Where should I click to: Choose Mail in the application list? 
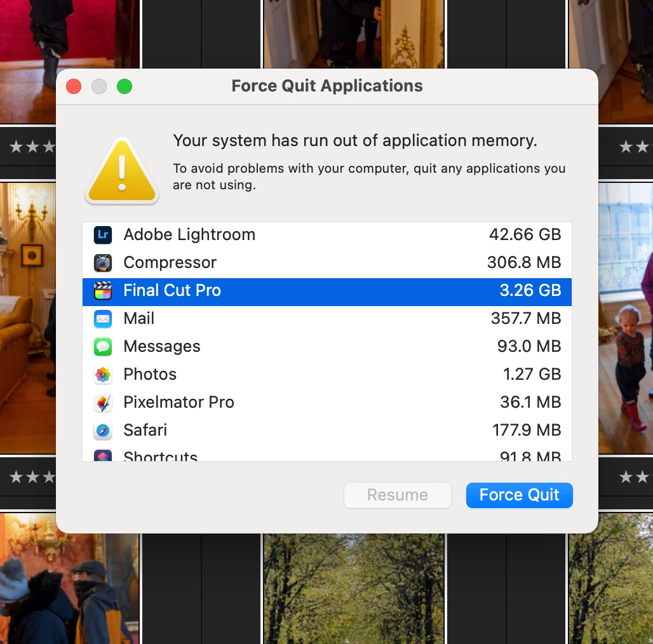coord(327,319)
